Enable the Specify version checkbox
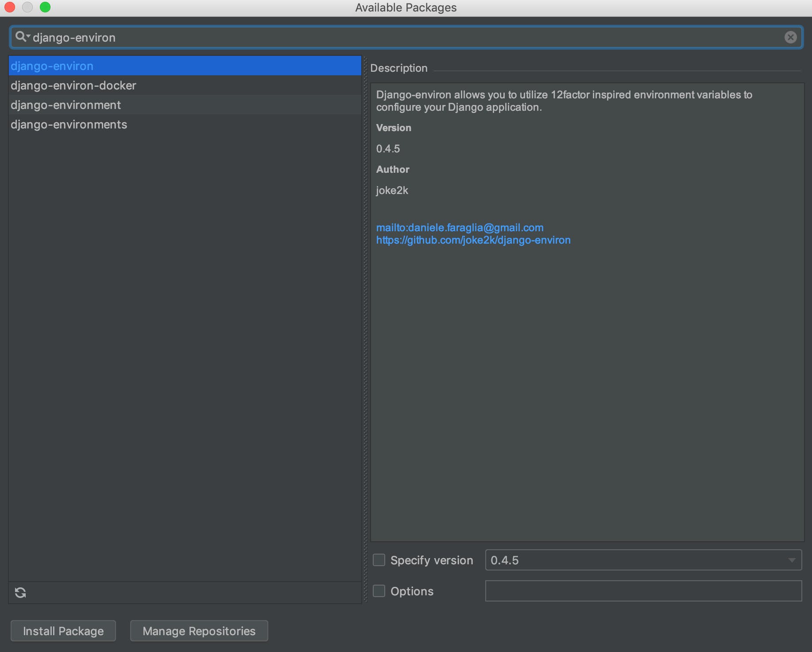The width and height of the screenshot is (812, 652). click(379, 560)
